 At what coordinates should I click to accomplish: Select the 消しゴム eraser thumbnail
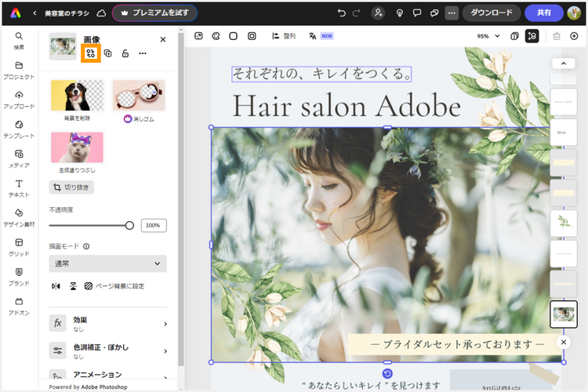(139, 96)
